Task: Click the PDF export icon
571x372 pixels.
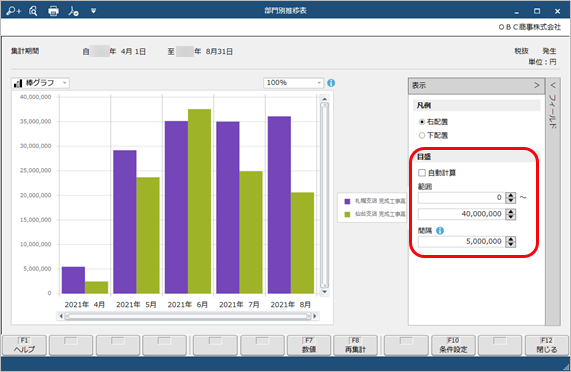Action: 73,11
